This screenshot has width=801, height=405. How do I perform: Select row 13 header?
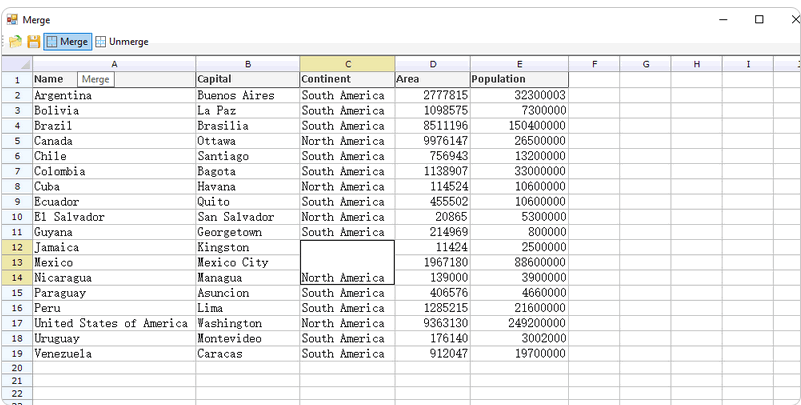(x=17, y=263)
